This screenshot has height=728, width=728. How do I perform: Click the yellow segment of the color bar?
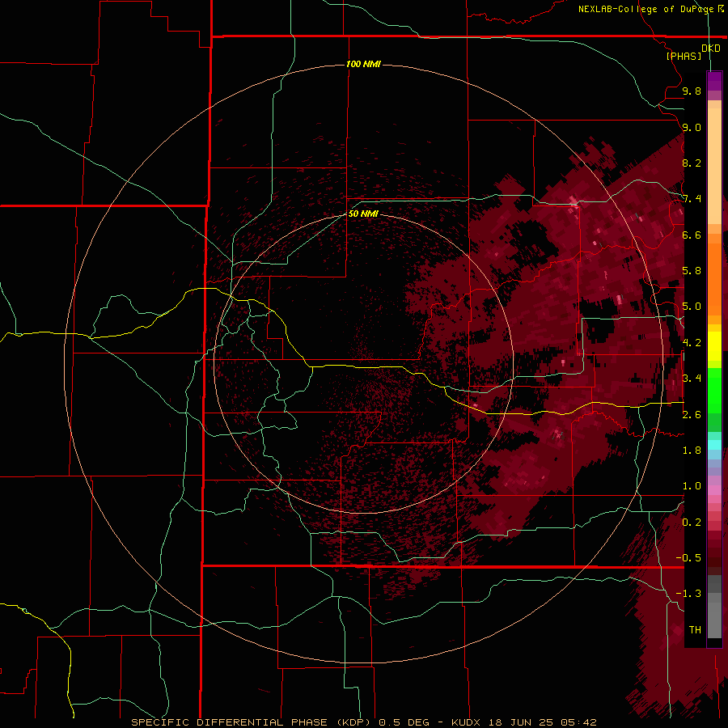tap(714, 346)
